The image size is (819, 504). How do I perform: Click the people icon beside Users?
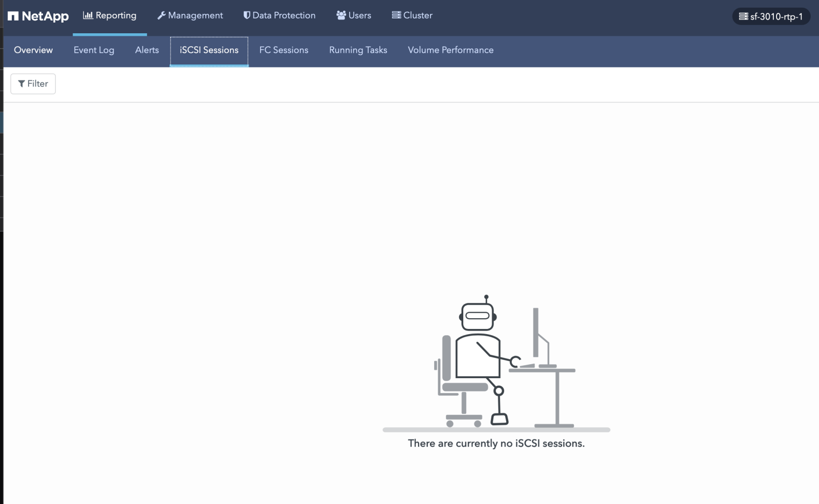341,15
